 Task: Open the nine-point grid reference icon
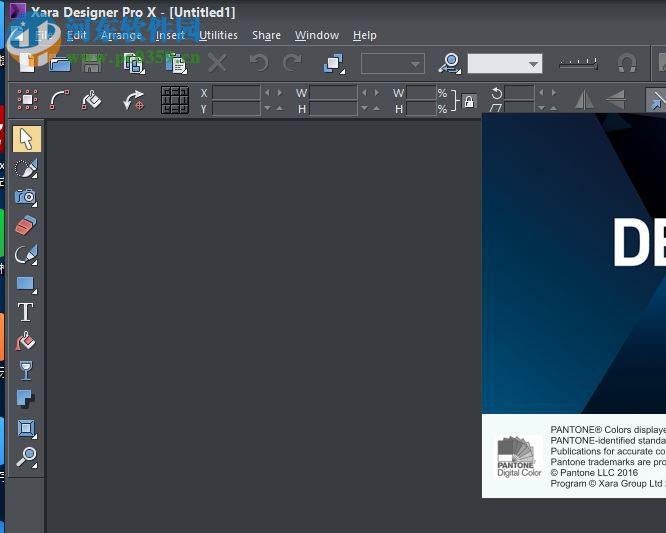[x=175, y=100]
